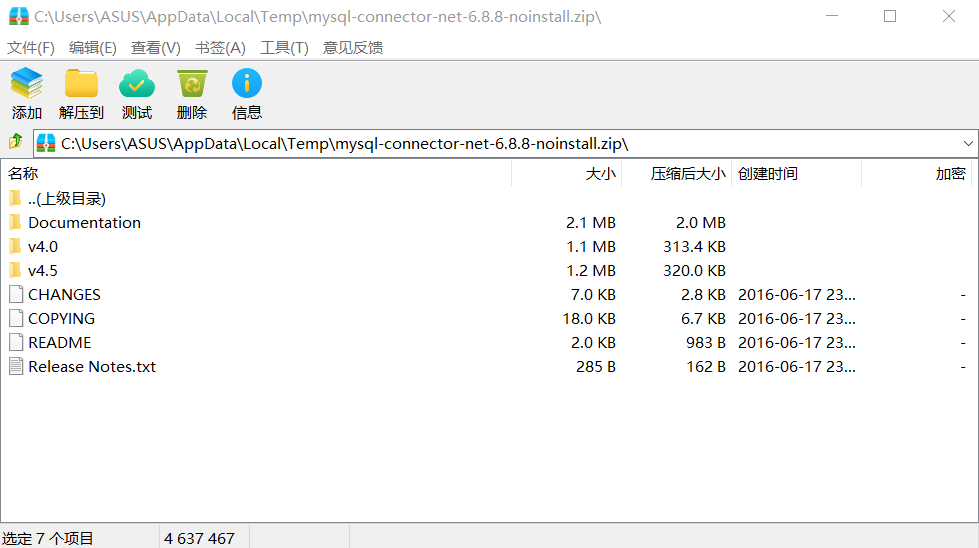This screenshot has height=548, width=979.
Task: Click the 解压到 (Extract to) folder icon
Action: [81, 83]
